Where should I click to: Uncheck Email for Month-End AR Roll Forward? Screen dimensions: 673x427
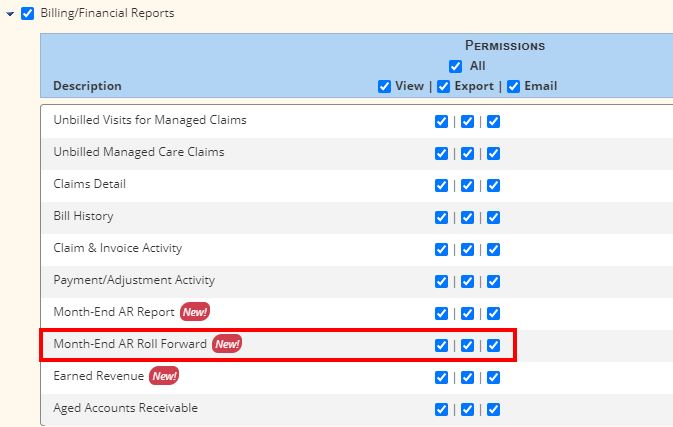click(494, 345)
